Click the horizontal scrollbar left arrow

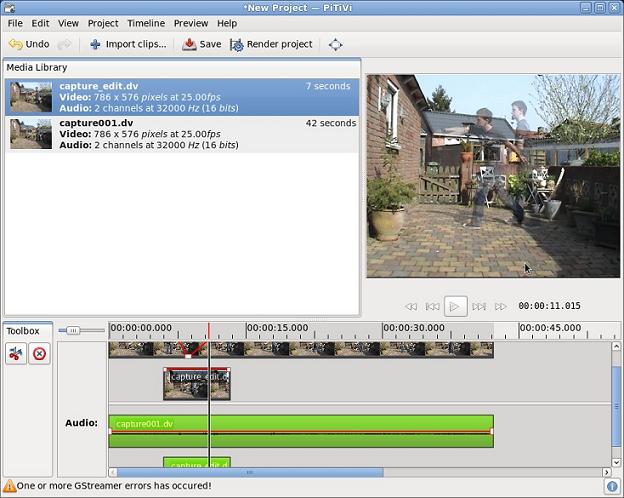[113, 472]
